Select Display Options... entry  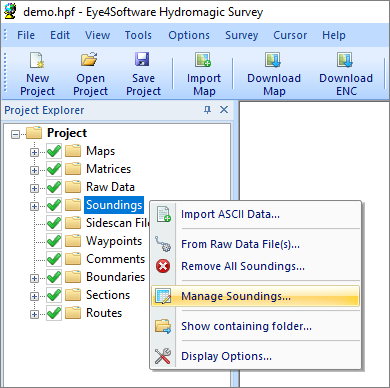coord(255,356)
